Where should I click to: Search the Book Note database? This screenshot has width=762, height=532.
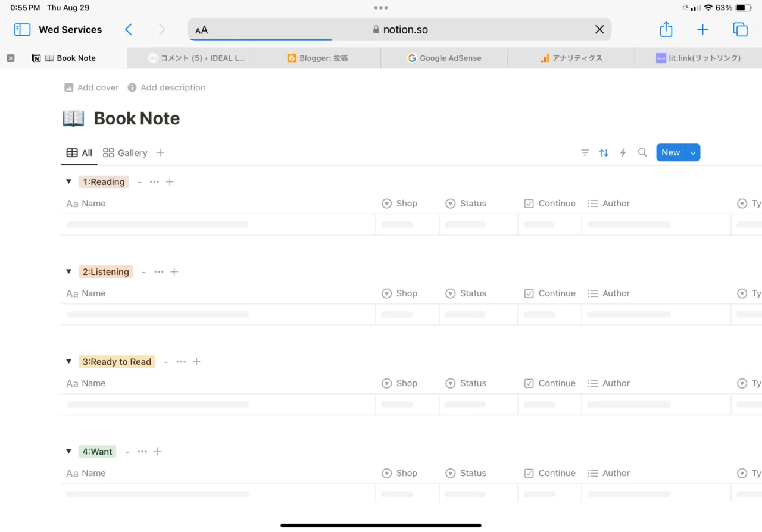pyautogui.click(x=642, y=153)
